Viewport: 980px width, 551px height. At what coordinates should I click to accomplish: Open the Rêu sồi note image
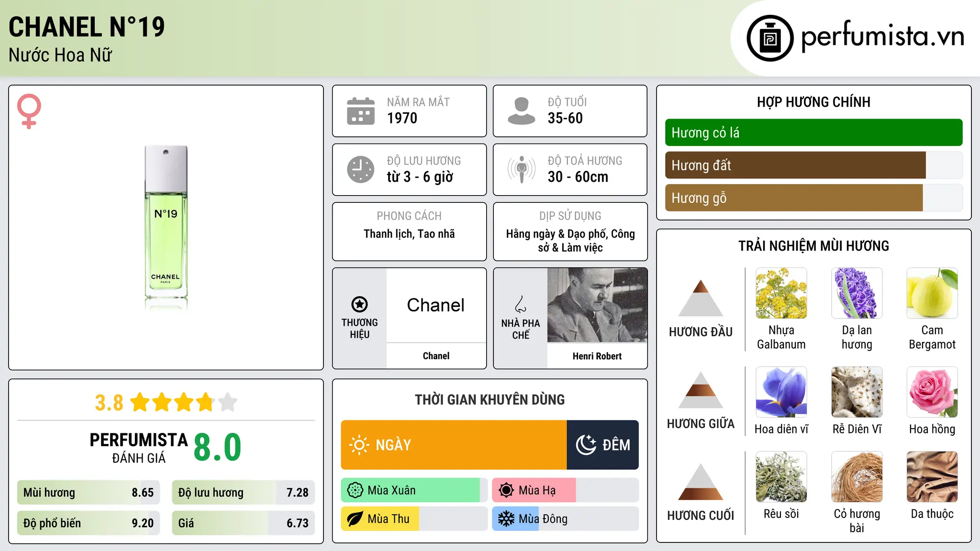tap(781, 477)
